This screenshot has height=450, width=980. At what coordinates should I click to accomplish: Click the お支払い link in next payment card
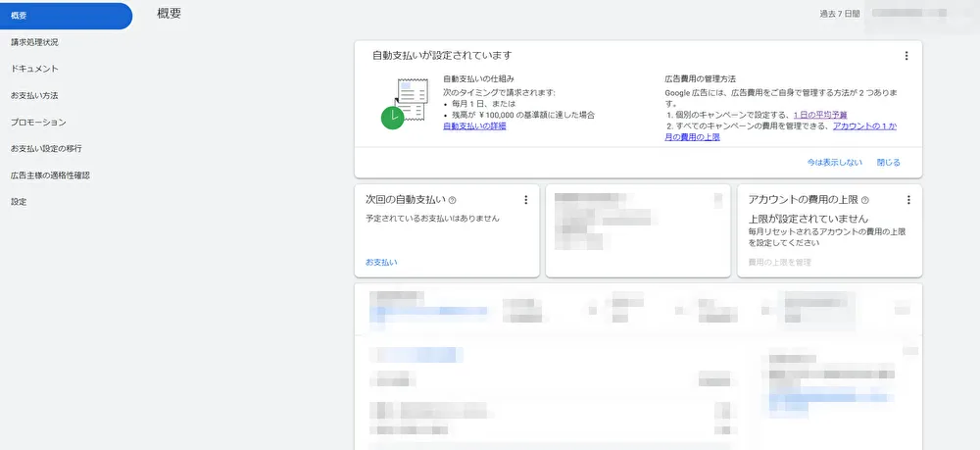[381, 263]
